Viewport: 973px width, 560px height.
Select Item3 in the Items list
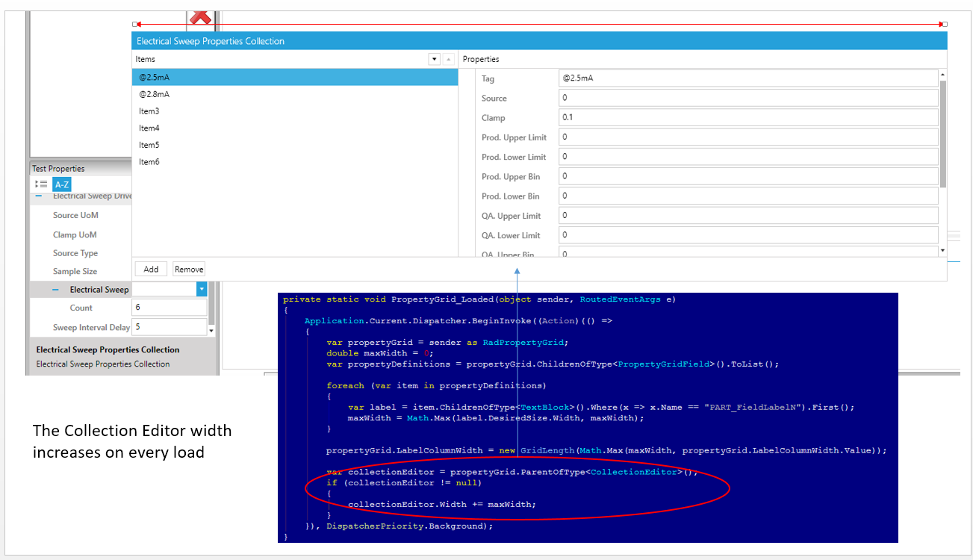295,111
